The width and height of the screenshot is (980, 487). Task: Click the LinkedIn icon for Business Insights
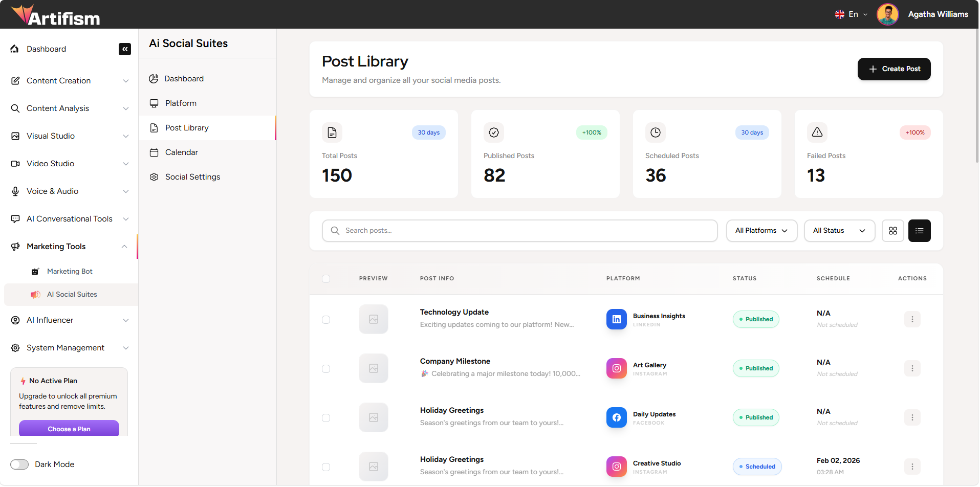pos(616,319)
